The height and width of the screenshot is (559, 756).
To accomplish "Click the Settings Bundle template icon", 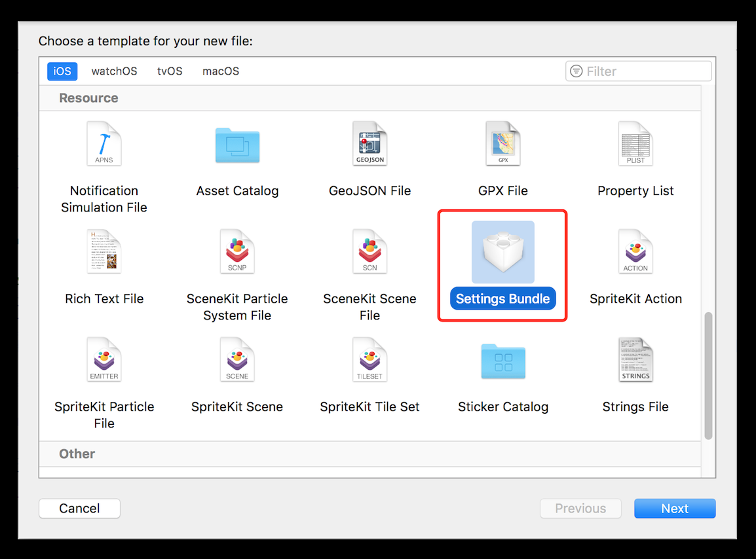I will pos(502,252).
